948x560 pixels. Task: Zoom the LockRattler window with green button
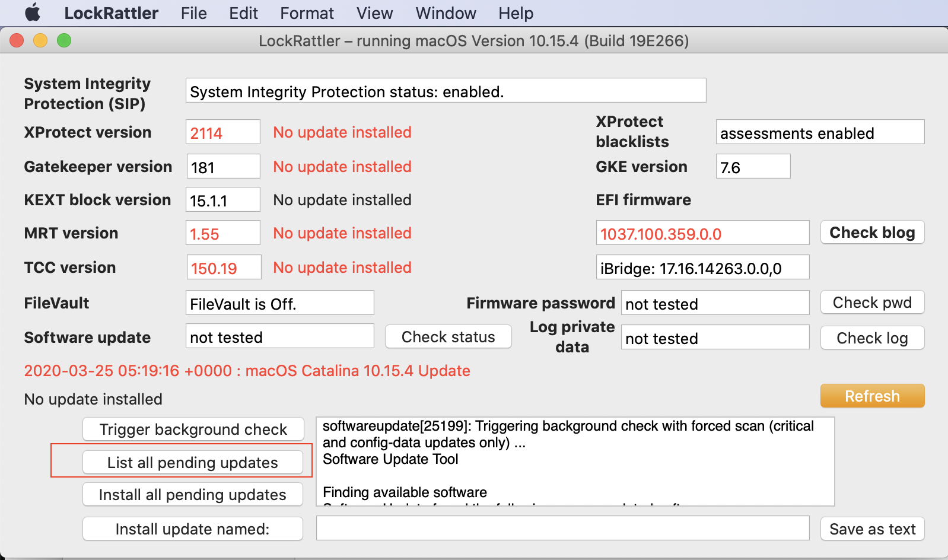click(x=64, y=40)
